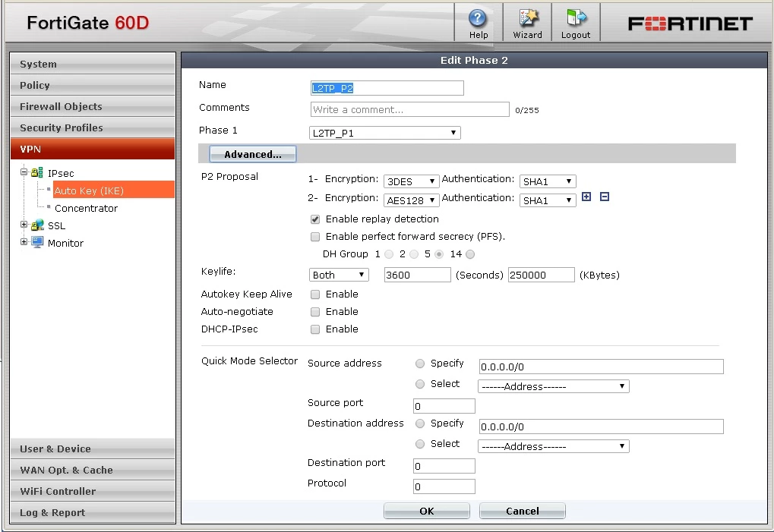The width and height of the screenshot is (774, 532).
Task: Click the Advanced... button
Action: [253, 154]
